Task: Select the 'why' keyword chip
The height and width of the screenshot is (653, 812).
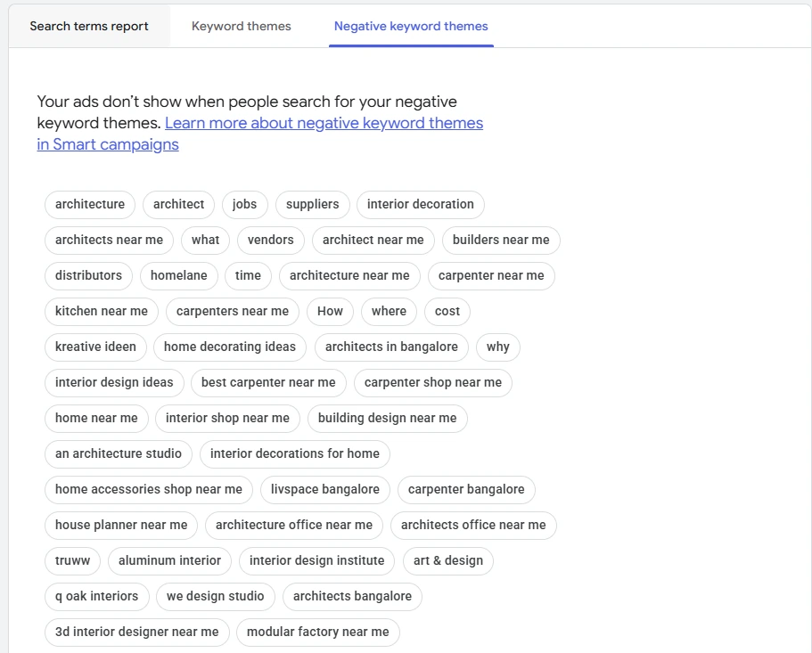Action: pos(497,347)
